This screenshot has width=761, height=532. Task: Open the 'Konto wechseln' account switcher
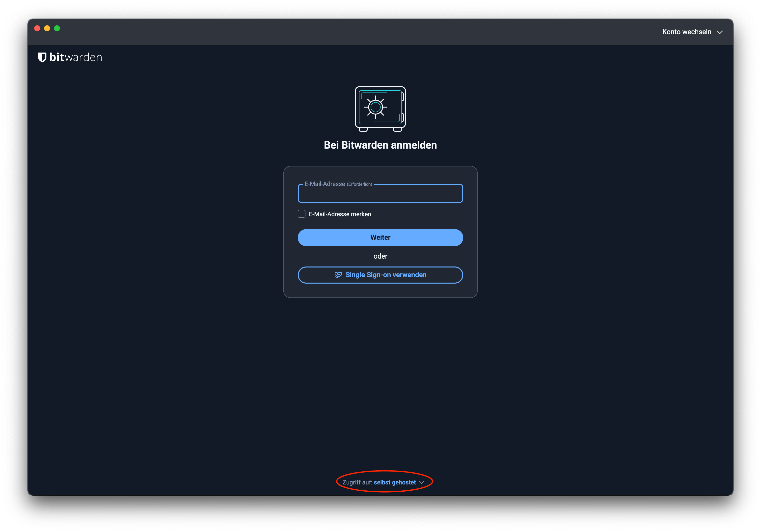[x=686, y=32]
